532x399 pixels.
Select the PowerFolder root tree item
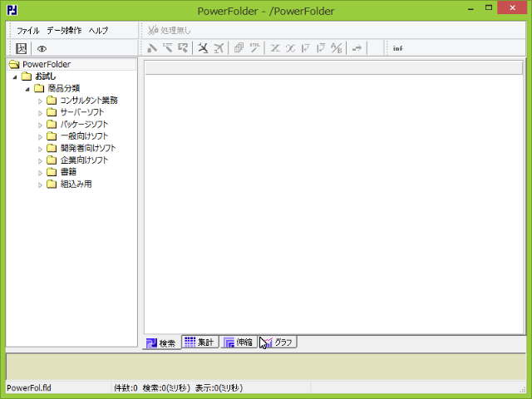(x=47, y=64)
